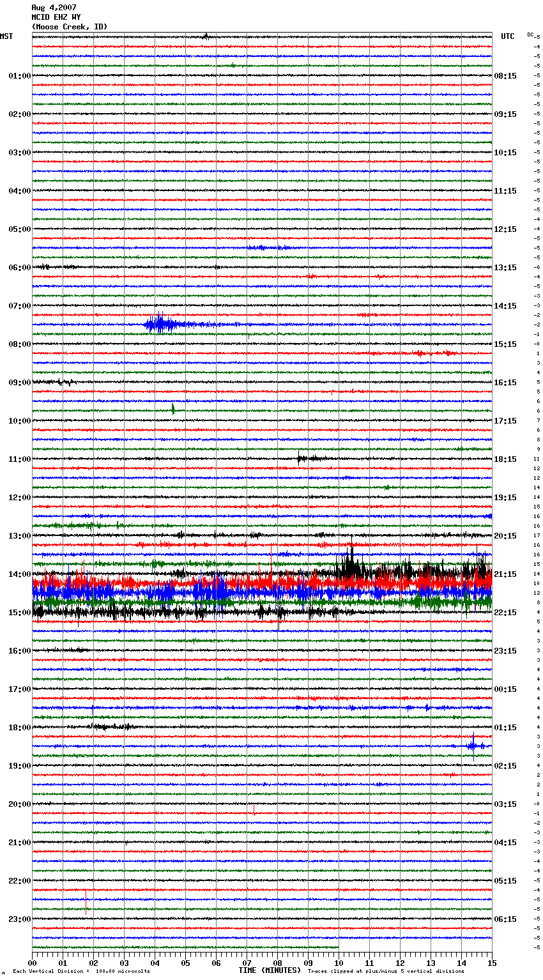Select the '05:00' MST hour label
The image size is (543, 980).
click(19, 229)
